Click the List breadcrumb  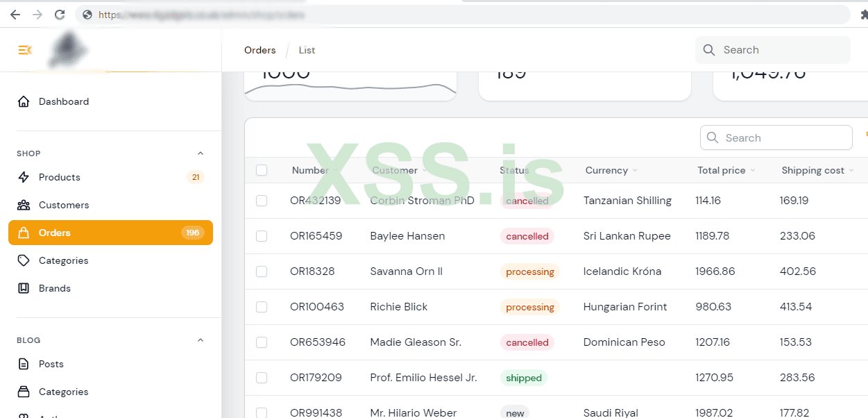307,50
